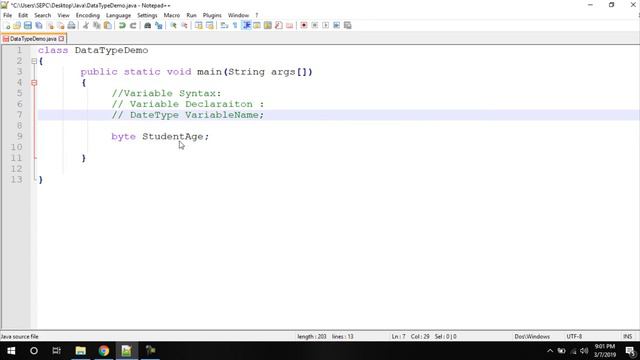
Task: Open Find with the binoculars icon
Action: (x=147, y=25)
